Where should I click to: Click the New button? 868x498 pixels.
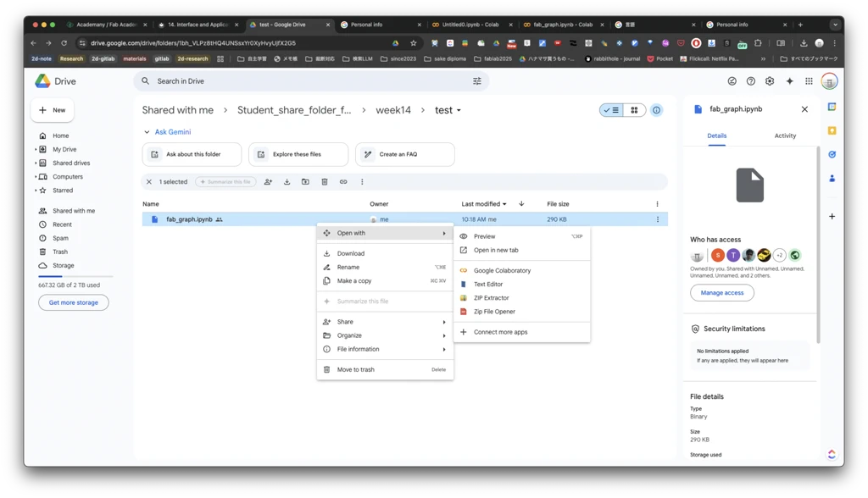52,110
